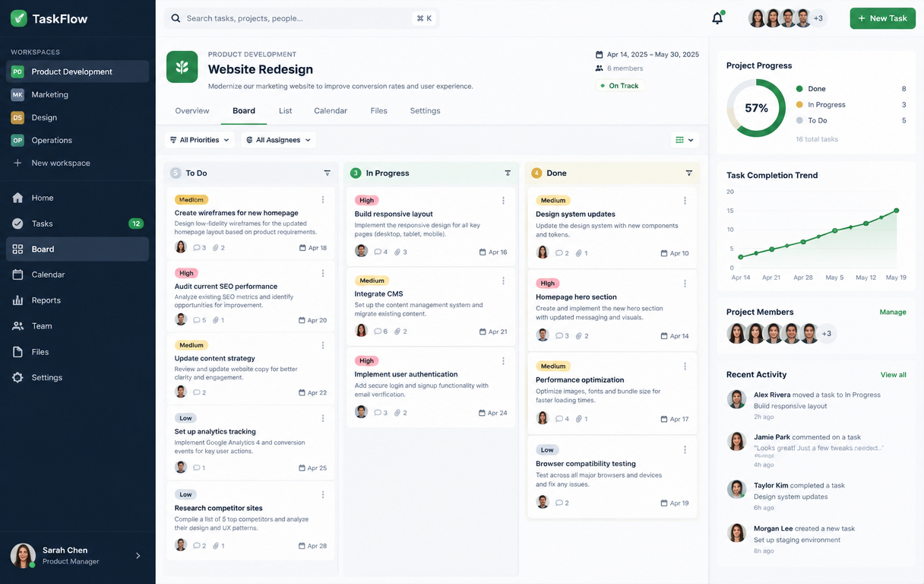This screenshot has height=584, width=924.
Task: Click the 57% project progress ring
Action: [x=756, y=108]
